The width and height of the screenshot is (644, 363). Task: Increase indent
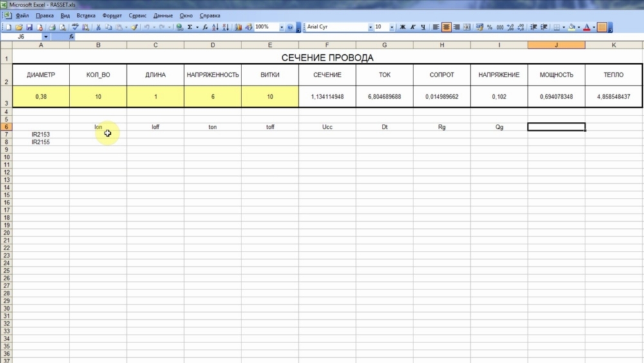(544, 27)
